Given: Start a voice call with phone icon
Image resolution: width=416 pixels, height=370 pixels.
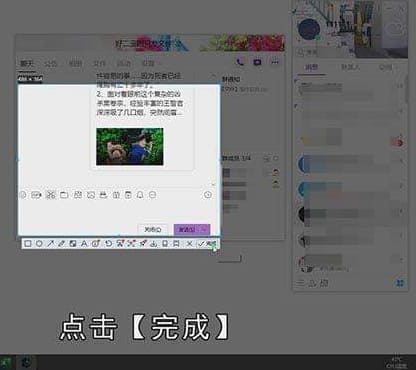Looking at the screenshot, I should 240,62.
